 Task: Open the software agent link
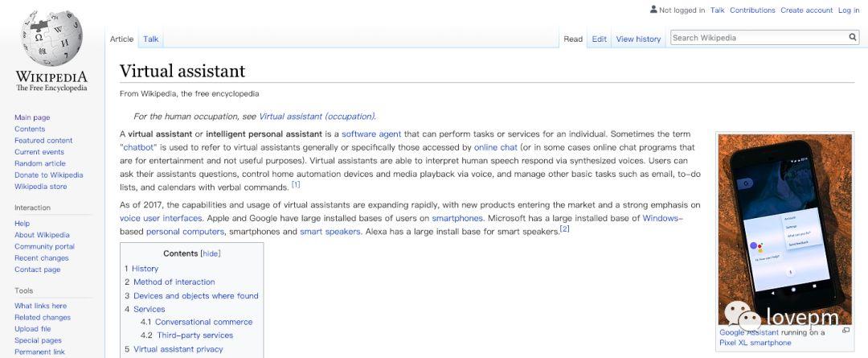[x=371, y=134]
